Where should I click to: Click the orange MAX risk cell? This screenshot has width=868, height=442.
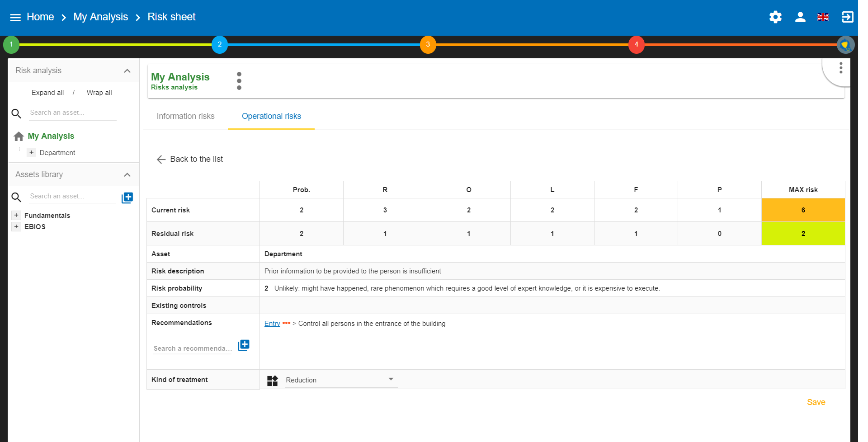[803, 210]
